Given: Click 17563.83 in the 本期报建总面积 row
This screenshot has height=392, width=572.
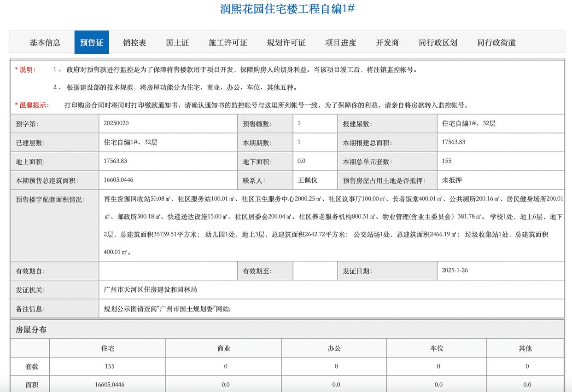Looking at the screenshot, I should [x=454, y=142].
